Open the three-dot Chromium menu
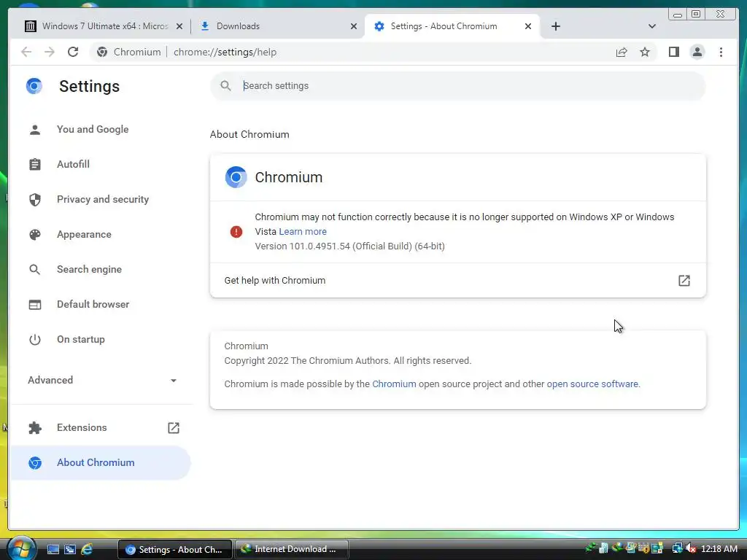This screenshot has width=747, height=560. 721,52
